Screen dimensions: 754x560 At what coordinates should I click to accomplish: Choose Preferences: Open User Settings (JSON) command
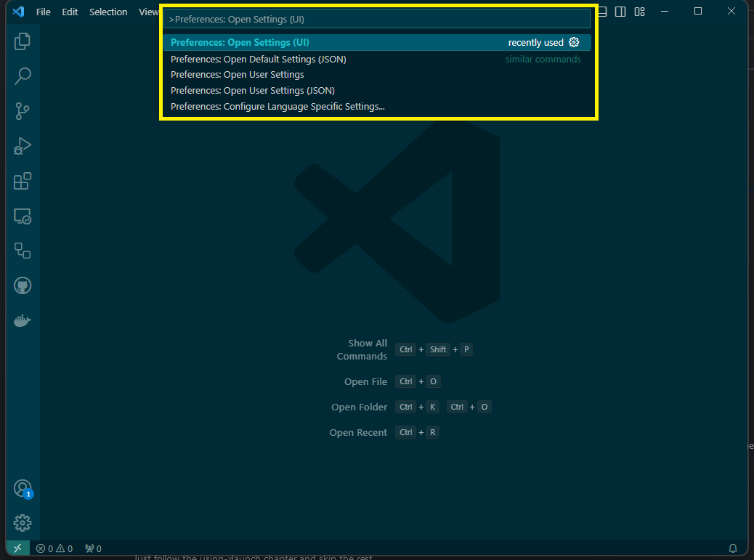(252, 91)
